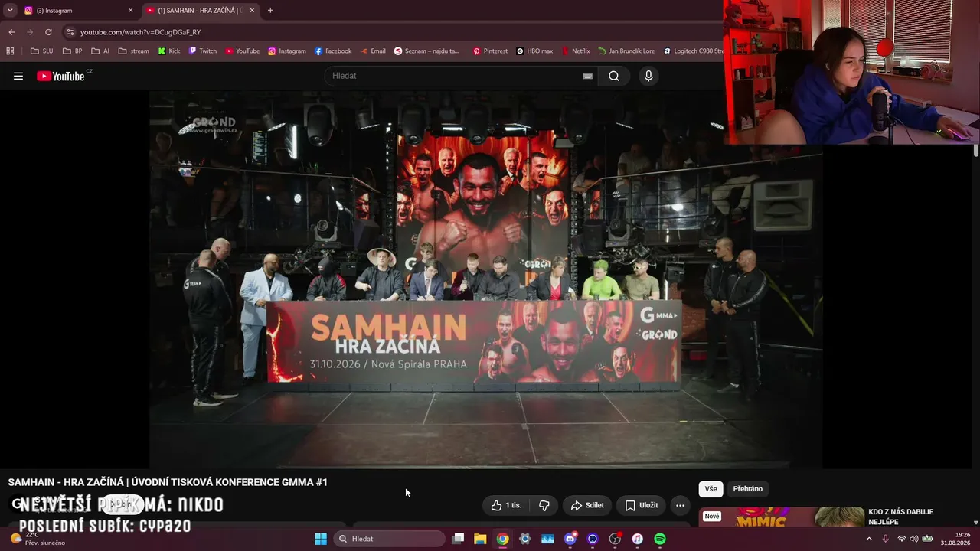Image resolution: width=980 pixels, height=551 pixels.
Task: Expand the tab search dropdown
Action: click(x=10, y=11)
